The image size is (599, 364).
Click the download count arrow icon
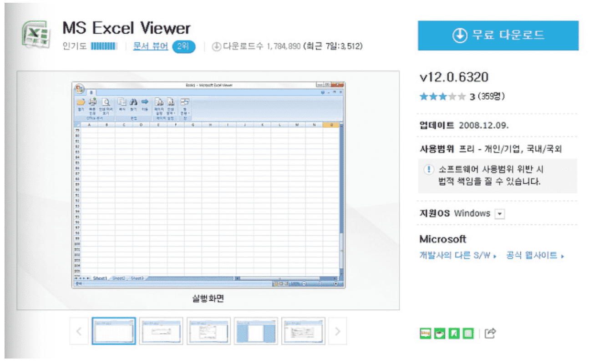(x=217, y=46)
